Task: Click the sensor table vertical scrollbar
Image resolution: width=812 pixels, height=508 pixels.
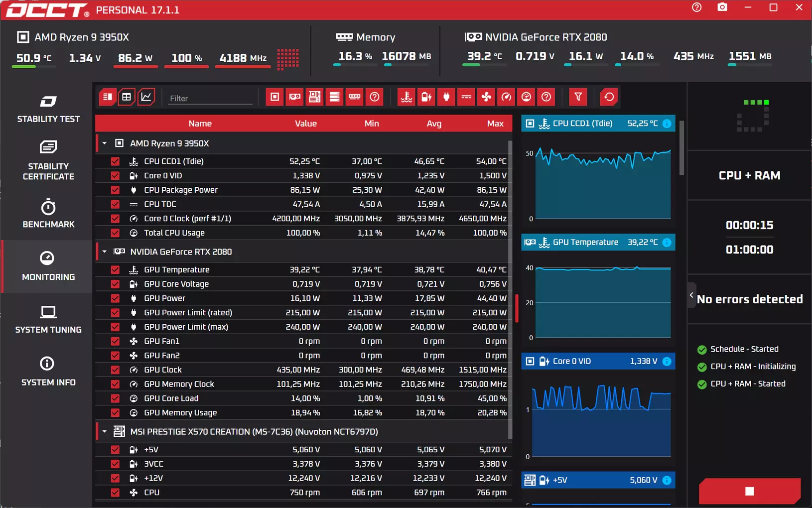Action: point(510,290)
